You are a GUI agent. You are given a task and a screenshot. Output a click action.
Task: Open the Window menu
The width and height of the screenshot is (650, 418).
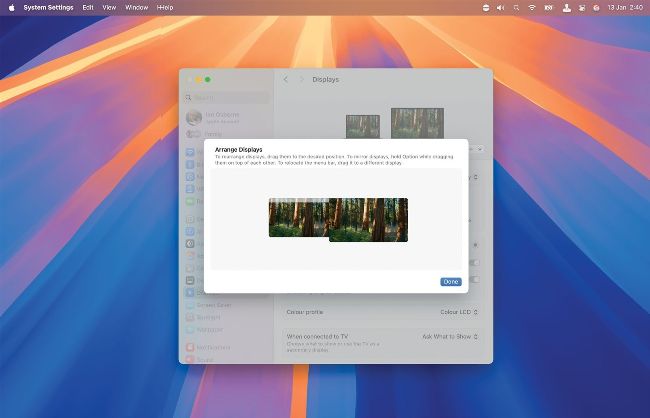click(x=136, y=7)
